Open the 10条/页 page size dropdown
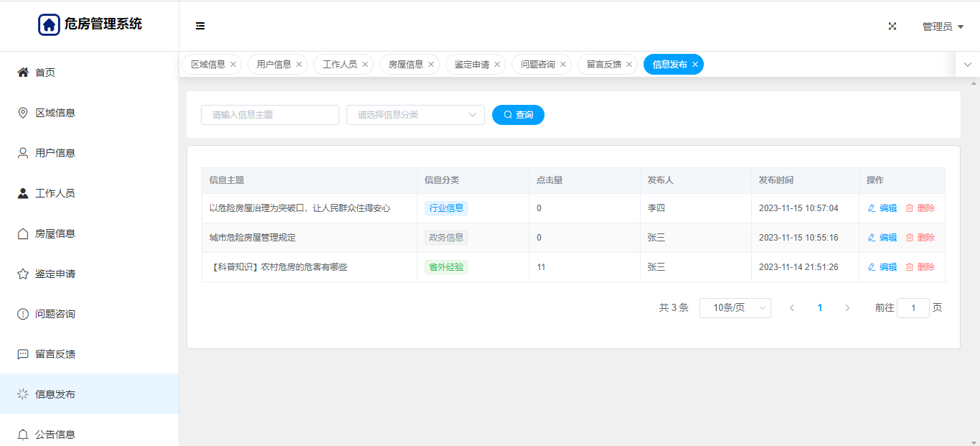The image size is (980, 446). [735, 308]
